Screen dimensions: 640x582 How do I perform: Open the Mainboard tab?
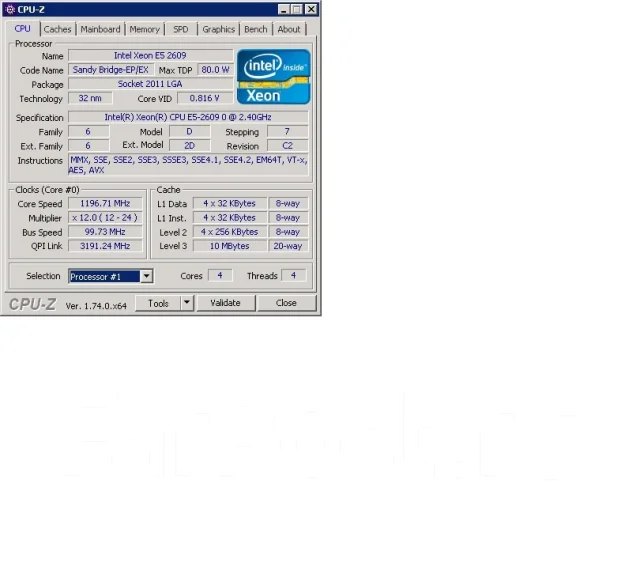coord(100,29)
